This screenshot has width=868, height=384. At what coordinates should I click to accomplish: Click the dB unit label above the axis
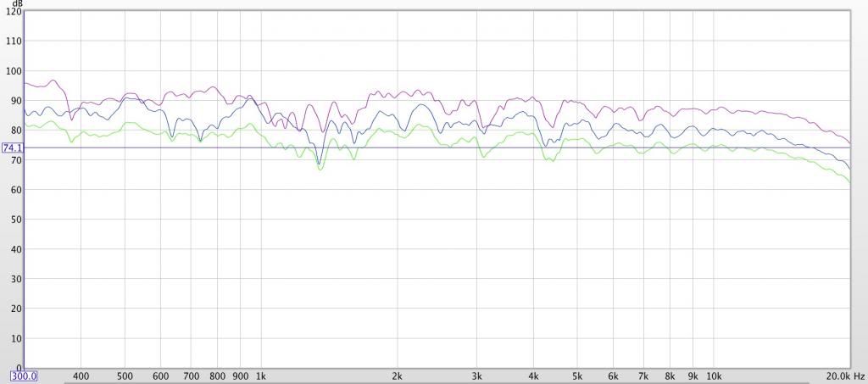[x=17, y=3]
